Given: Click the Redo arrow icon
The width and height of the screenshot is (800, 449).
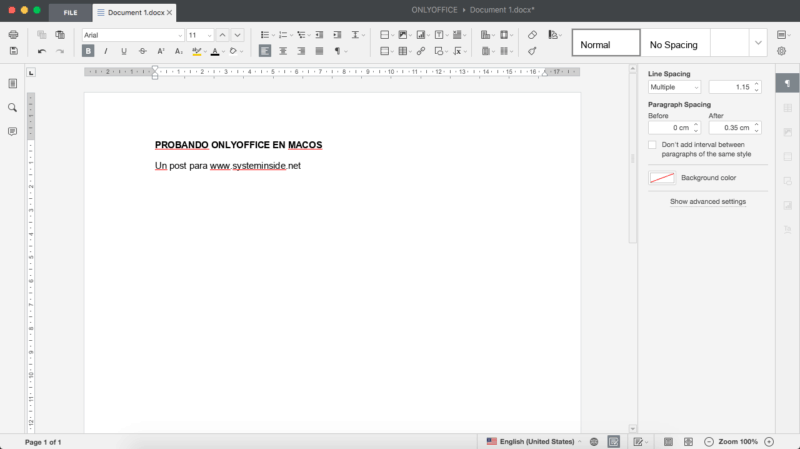Looking at the screenshot, I should pyautogui.click(x=60, y=51).
